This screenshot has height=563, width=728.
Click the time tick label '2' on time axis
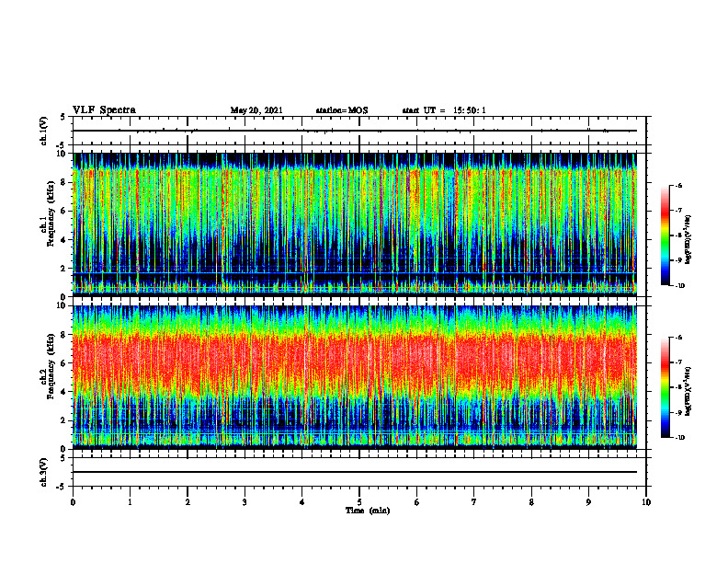pos(188,502)
